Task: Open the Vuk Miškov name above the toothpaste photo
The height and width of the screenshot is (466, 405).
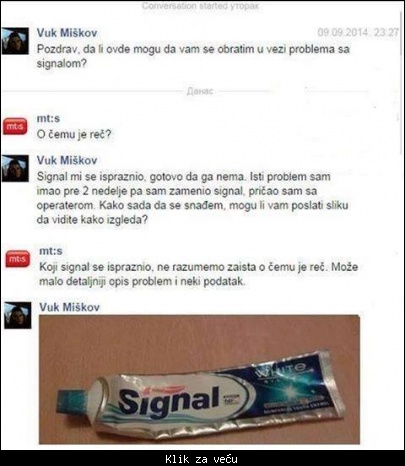Action: pyautogui.click(x=69, y=307)
